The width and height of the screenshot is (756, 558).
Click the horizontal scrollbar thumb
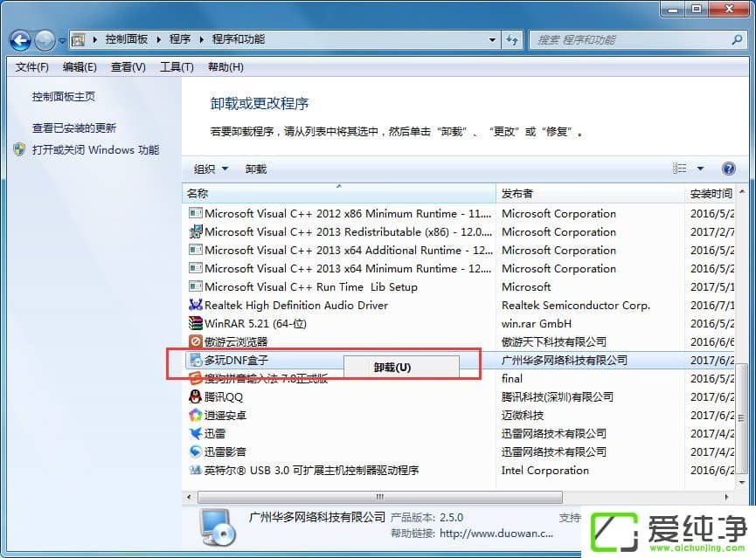tap(380, 497)
